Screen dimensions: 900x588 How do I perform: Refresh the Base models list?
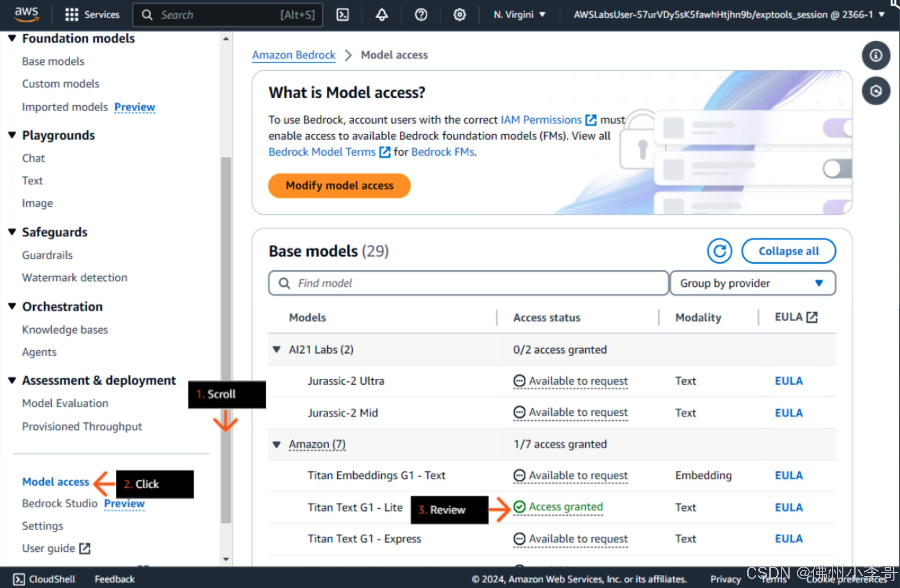click(719, 251)
